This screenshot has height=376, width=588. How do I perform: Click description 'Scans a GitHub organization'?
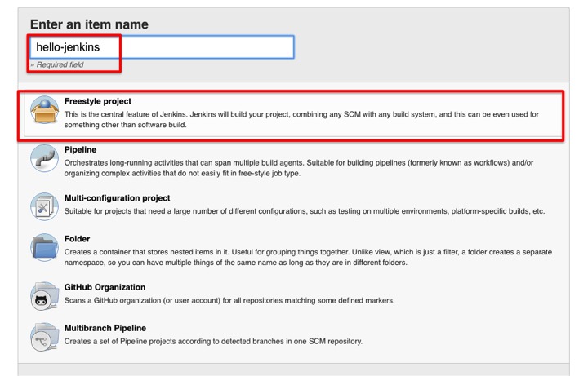(x=229, y=300)
